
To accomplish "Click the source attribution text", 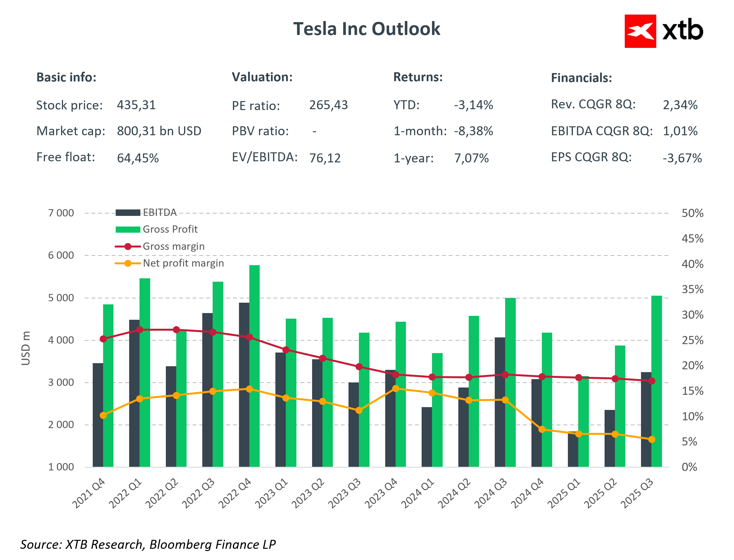I will click(x=148, y=544).
